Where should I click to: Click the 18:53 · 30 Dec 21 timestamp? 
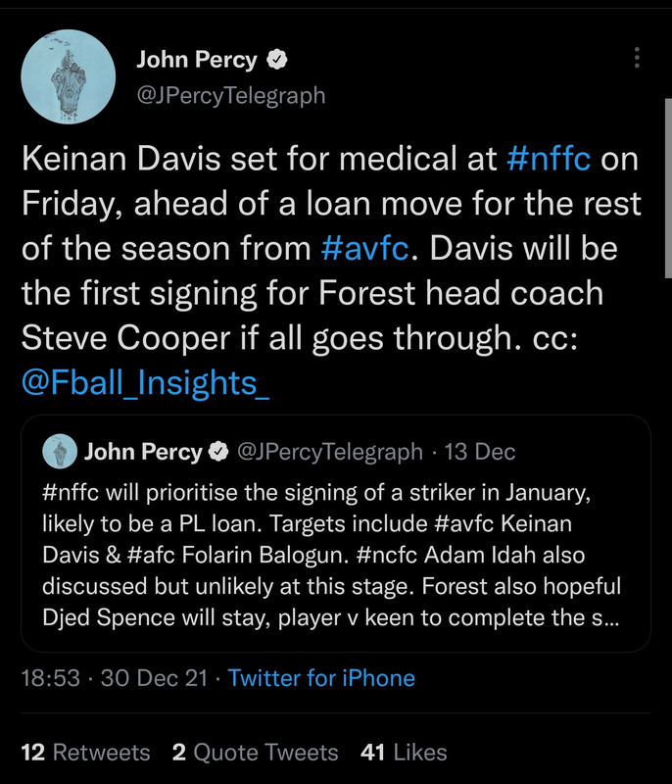(x=115, y=678)
